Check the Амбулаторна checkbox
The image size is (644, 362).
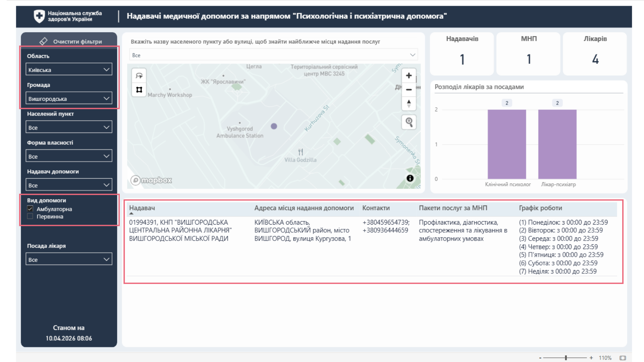[x=30, y=209]
